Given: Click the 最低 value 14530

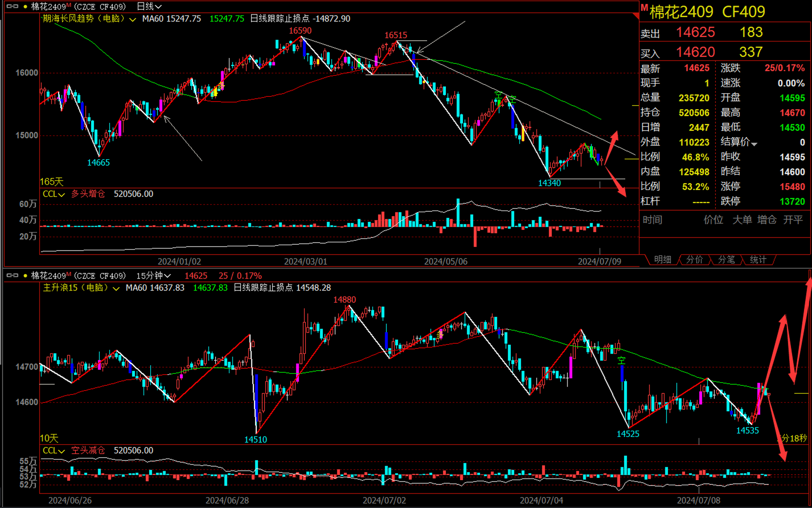Looking at the screenshot, I should coord(792,127).
